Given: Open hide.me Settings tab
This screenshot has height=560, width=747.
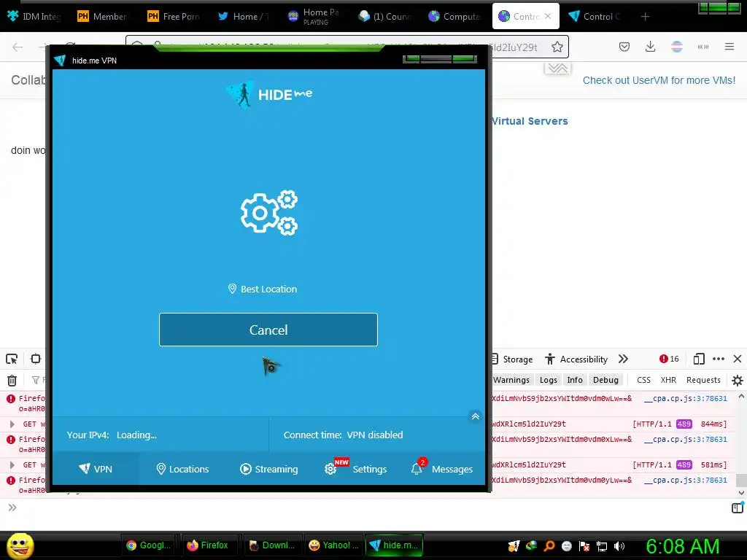Looking at the screenshot, I should click(356, 469).
